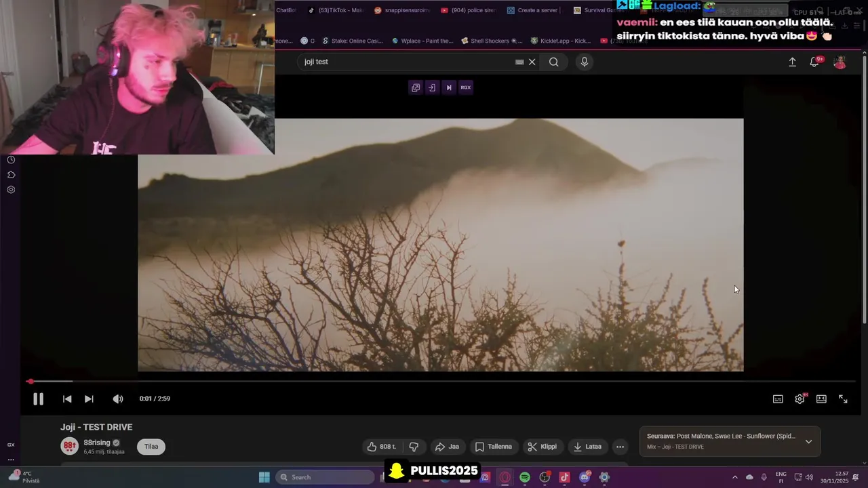Toggle subtitles in the video player
Image resolution: width=868 pixels, height=488 pixels.
point(778,399)
